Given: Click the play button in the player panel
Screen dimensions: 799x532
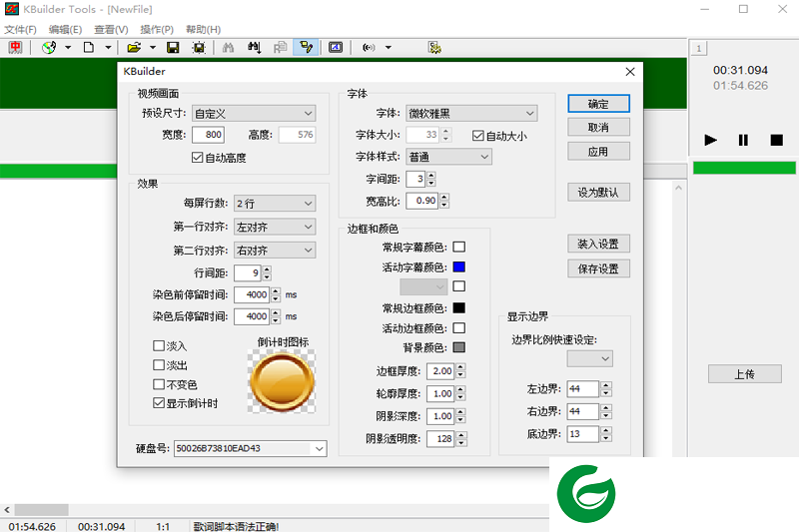Looking at the screenshot, I should 710,140.
